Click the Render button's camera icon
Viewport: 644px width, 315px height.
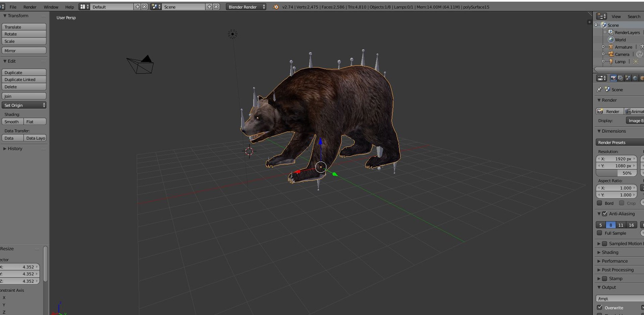pyautogui.click(x=600, y=111)
